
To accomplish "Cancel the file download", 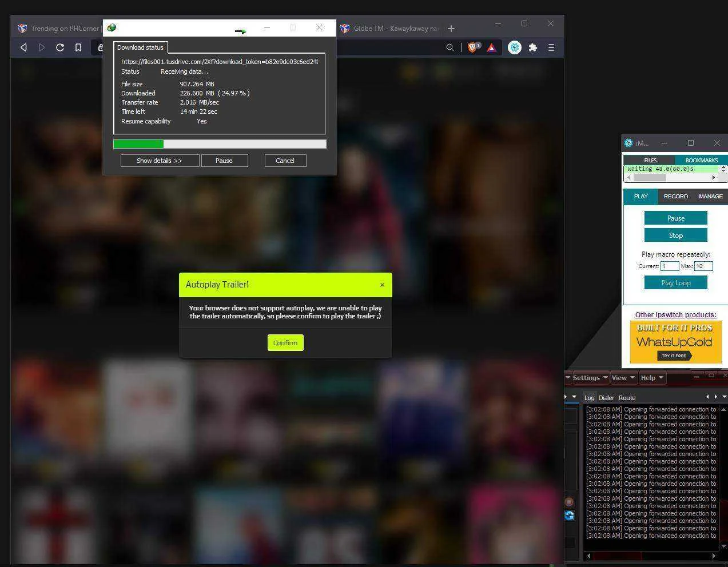I will point(285,161).
